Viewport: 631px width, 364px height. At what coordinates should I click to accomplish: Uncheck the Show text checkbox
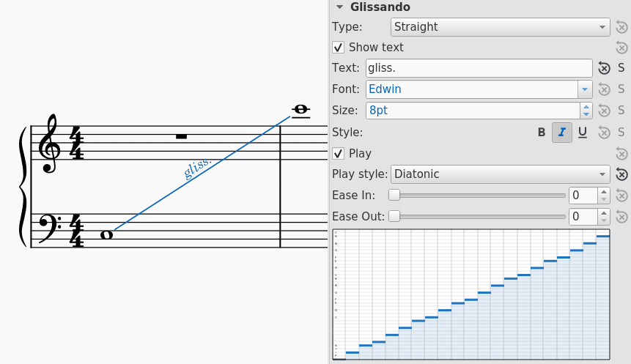pyautogui.click(x=338, y=48)
